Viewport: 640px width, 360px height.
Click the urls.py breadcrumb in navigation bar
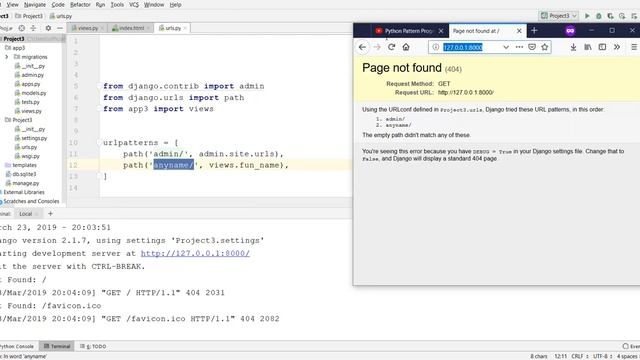pos(60,16)
